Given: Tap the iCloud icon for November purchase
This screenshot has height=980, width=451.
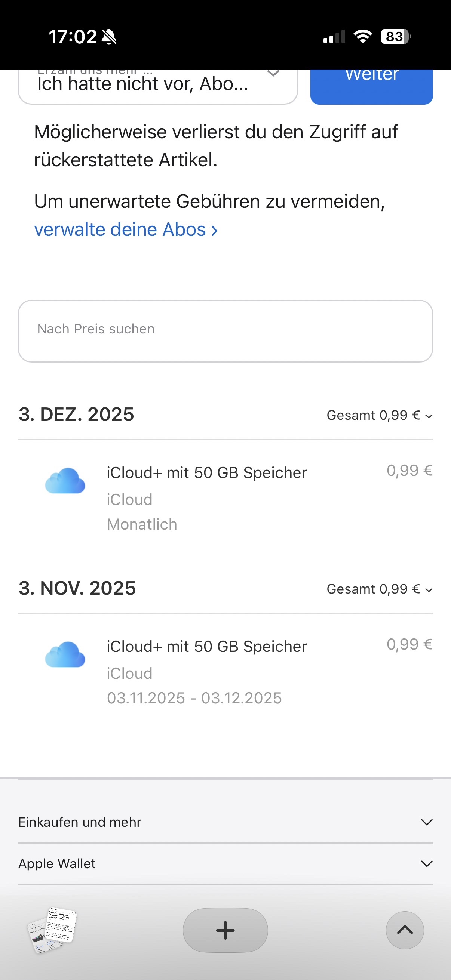Looking at the screenshot, I should tap(65, 654).
